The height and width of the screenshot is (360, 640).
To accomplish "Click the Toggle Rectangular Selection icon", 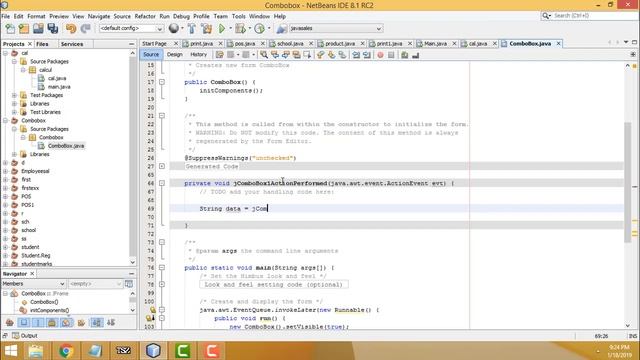I will point(307,55).
